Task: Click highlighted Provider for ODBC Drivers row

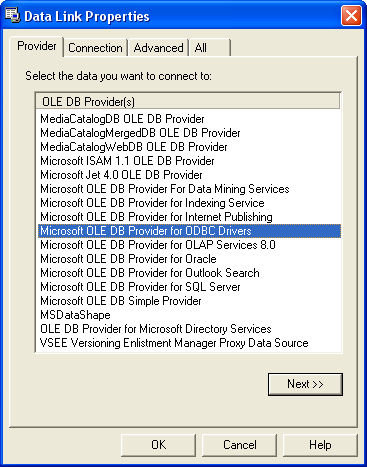Action: [189, 231]
